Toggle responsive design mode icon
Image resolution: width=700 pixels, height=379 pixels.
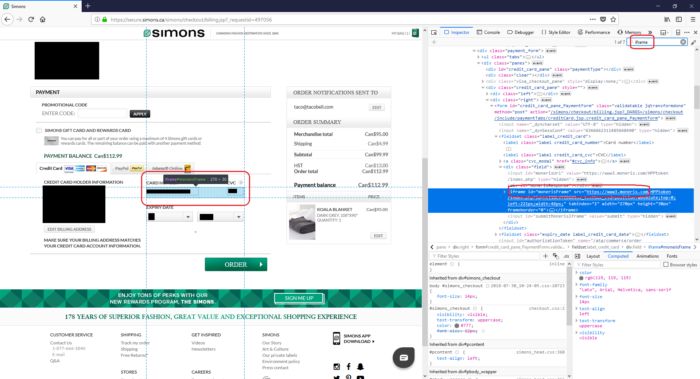(x=678, y=32)
